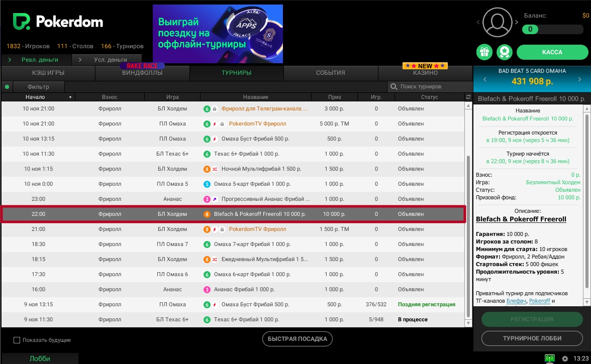The height and width of the screenshot is (364, 591).
Task: Switch to Лобби tab at bottom
Action: pos(40,358)
